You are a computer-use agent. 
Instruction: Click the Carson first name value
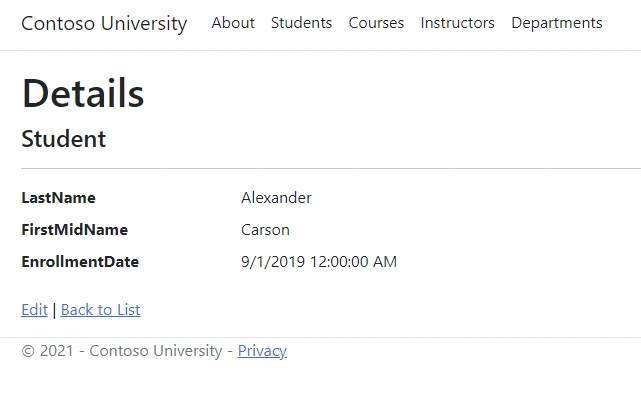point(265,230)
